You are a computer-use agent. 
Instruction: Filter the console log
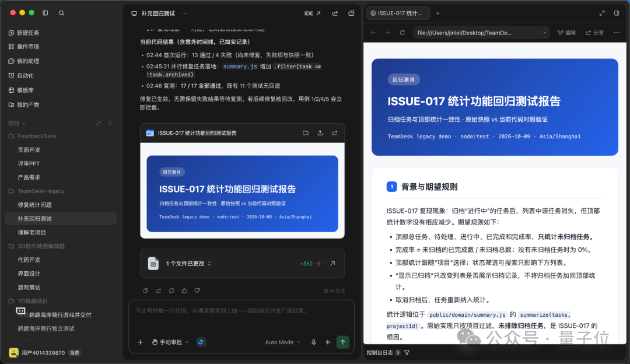tap(407, 353)
